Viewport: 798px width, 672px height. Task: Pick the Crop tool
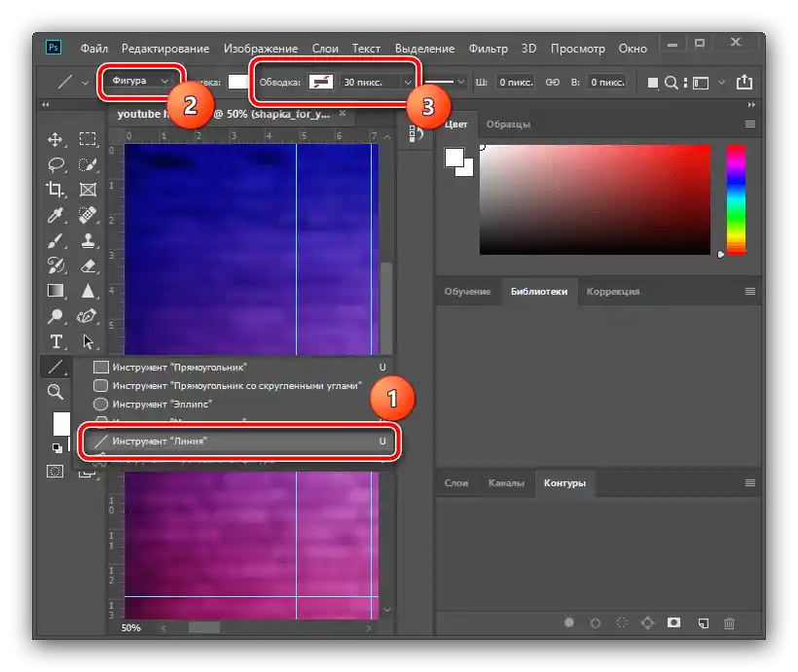click(x=56, y=190)
